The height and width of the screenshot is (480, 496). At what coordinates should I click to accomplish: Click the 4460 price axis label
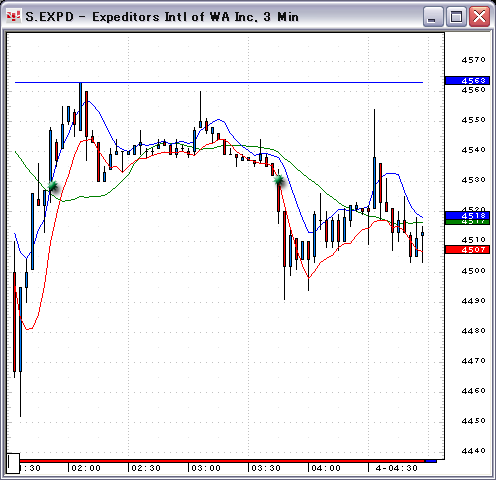pos(474,391)
